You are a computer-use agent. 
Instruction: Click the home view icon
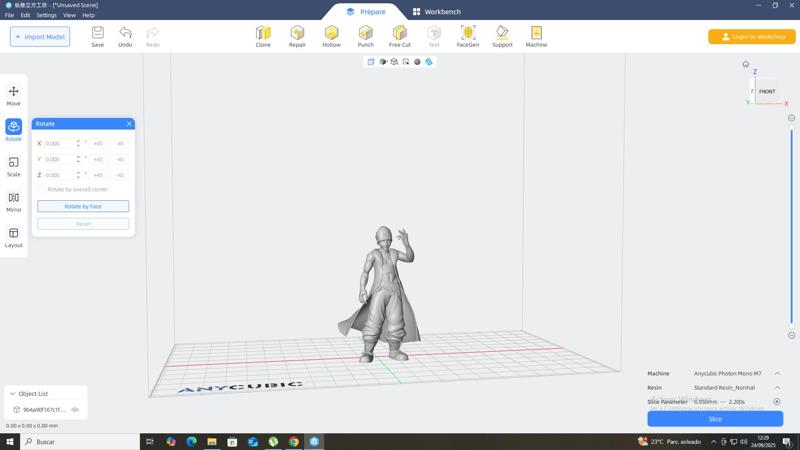[745, 64]
